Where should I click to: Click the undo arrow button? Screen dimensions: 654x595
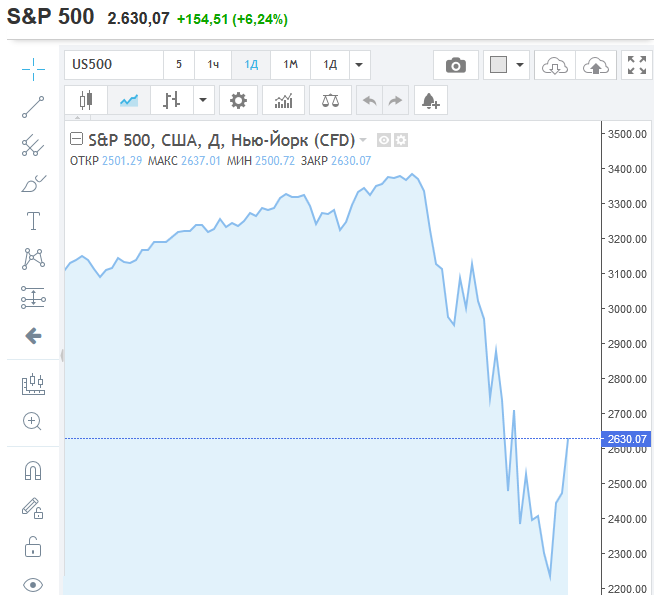[370, 100]
